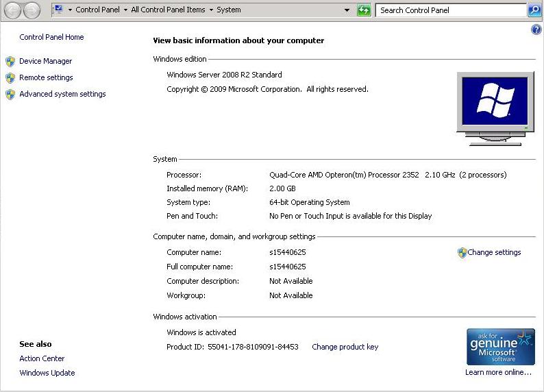Image resolution: width=544 pixels, height=392 pixels.
Task: Click the search magnifier icon
Action: 534,10
